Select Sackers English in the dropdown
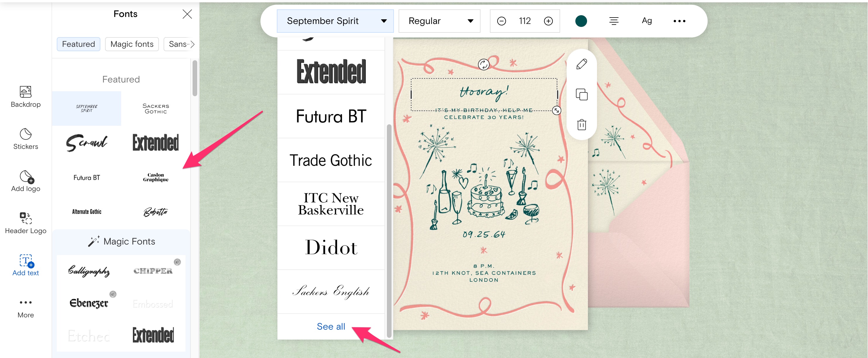The image size is (868, 358). click(331, 292)
